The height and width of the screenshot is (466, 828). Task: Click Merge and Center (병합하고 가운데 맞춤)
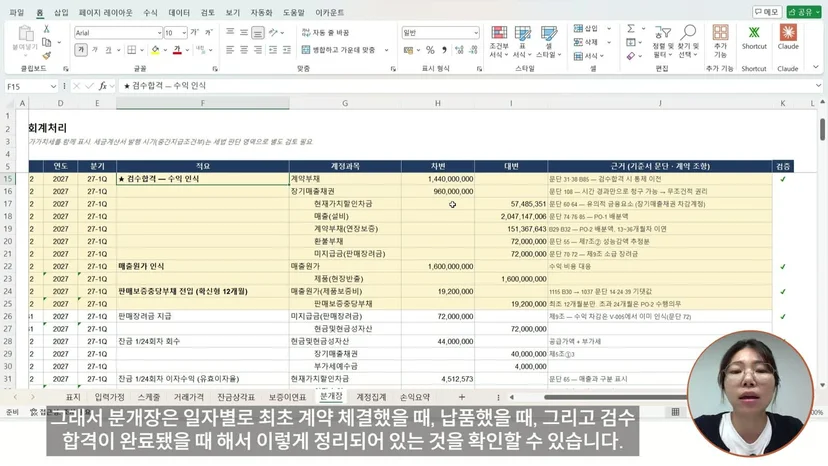[338, 50]
